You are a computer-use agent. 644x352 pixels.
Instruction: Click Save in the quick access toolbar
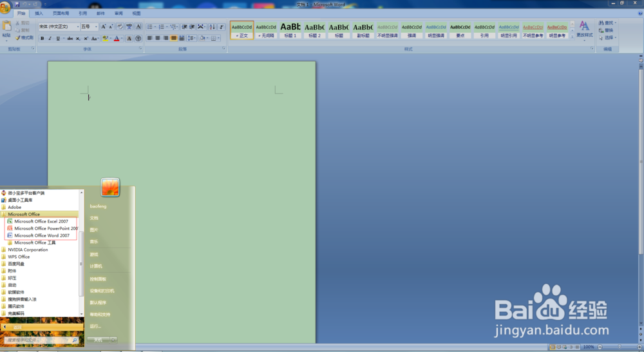17,4
